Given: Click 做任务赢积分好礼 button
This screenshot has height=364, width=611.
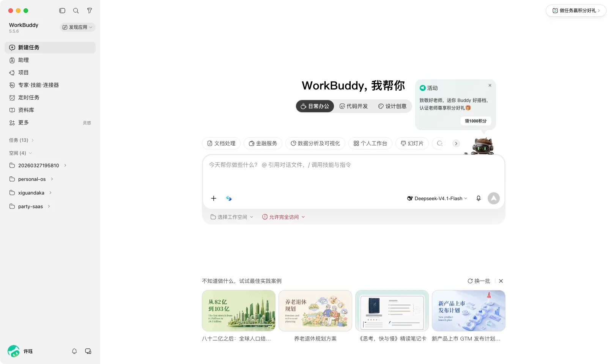Looking at the screenshot, I should coord(576,11).
